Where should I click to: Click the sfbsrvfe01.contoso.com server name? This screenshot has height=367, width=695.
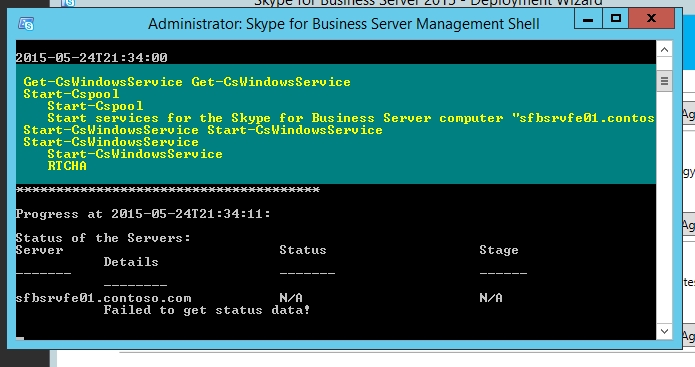click(x=103, y=298)
